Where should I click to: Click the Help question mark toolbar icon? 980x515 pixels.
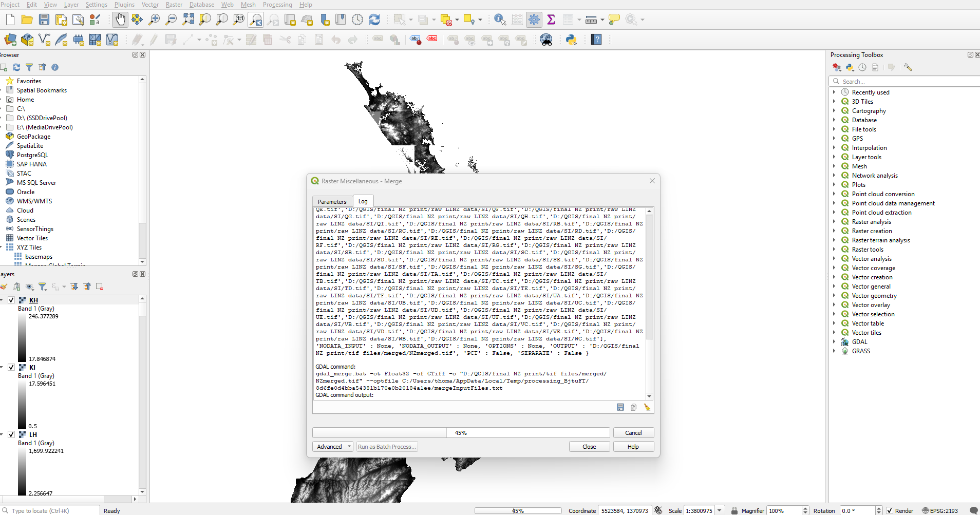596,40
